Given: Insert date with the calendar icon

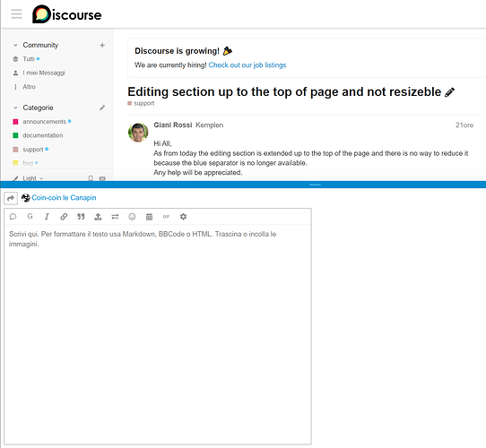Looking at the screenshot, I should tap(149, 217).
